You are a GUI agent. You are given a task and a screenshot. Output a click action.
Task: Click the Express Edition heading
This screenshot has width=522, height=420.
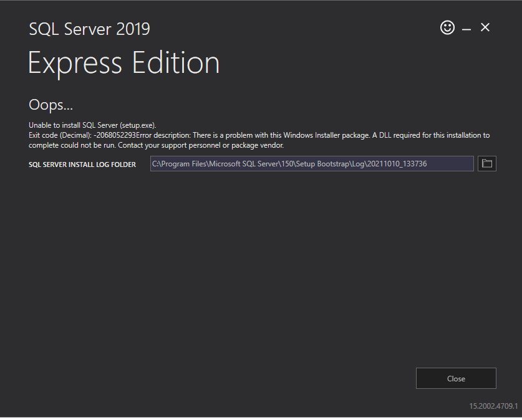click(123, 62)
